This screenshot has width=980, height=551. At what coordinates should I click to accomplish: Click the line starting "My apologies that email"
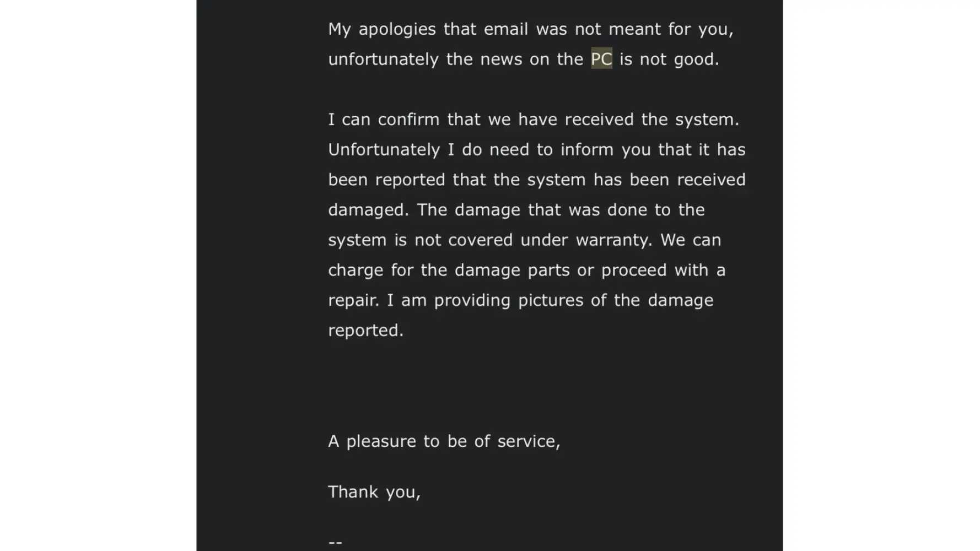(x=530, y=29)
